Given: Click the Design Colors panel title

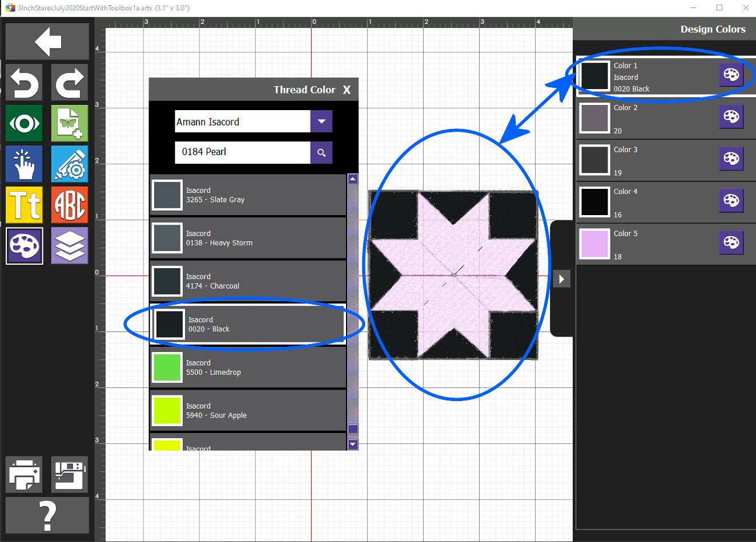Looking at the screenshot, I should 713,29.
